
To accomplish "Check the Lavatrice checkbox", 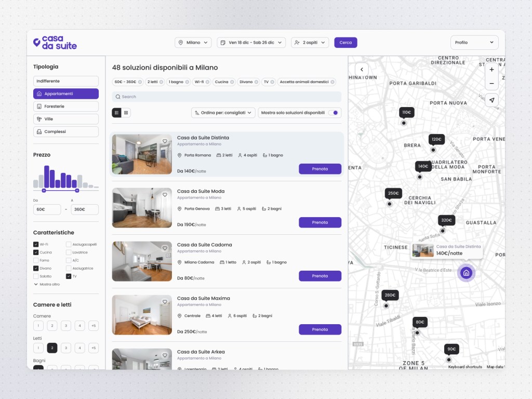I will 69,252.
